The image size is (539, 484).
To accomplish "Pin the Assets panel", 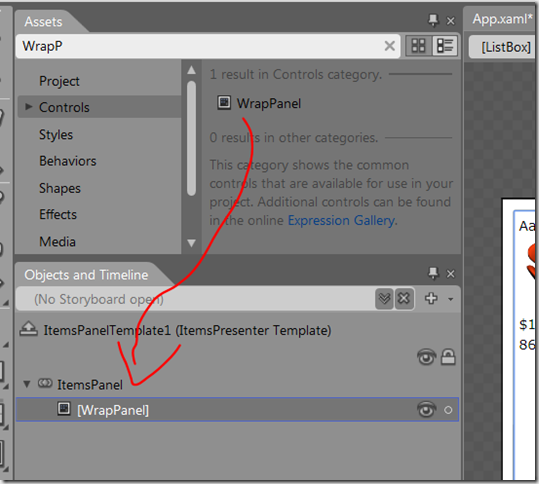I will point(433,21).
